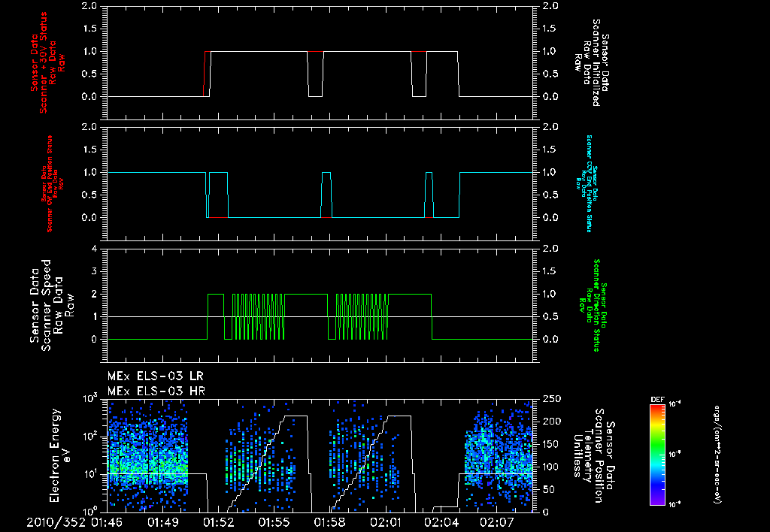Click the 100 tick on the scanner position axis
Image resolution: width=770 pixels, height=532 pixels.
pyautogui.click(x=552, y=467)
